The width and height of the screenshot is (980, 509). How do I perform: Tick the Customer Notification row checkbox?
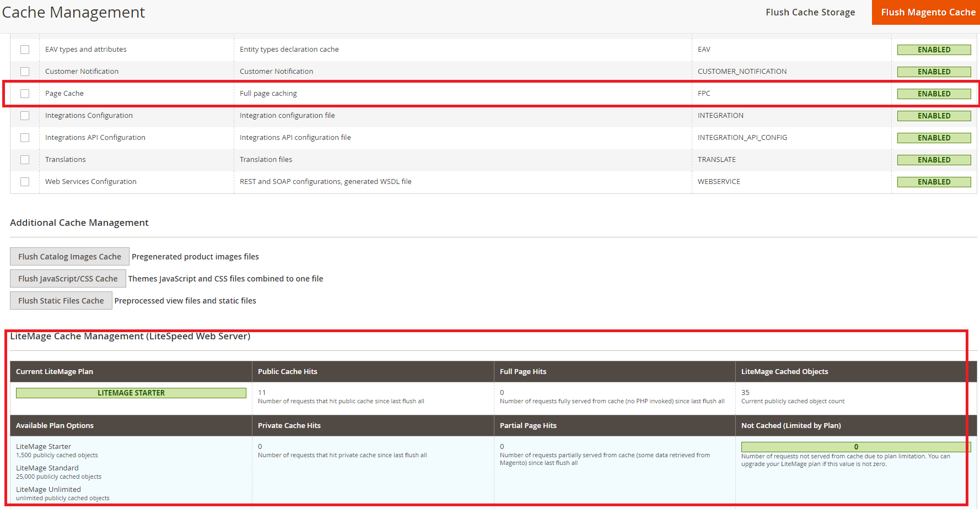tap(25, 72)
